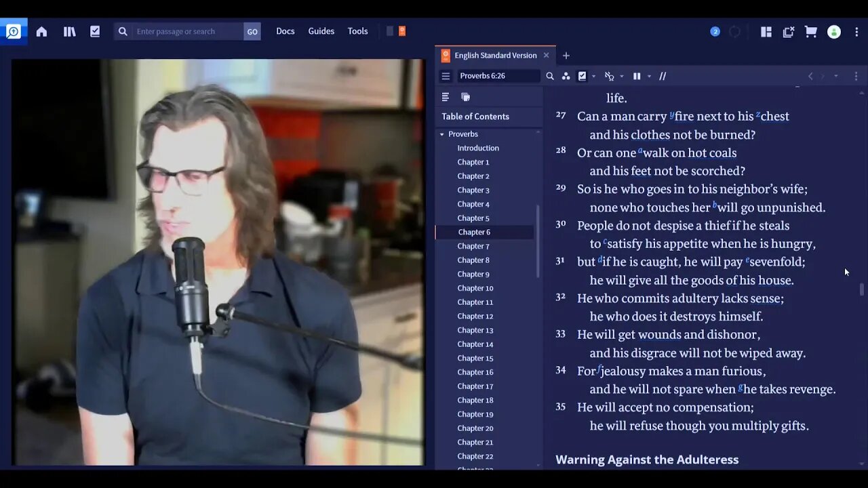This screenshot has width=868, height=488.
Task: Open the Tools menu
Action: click(358, 31)
